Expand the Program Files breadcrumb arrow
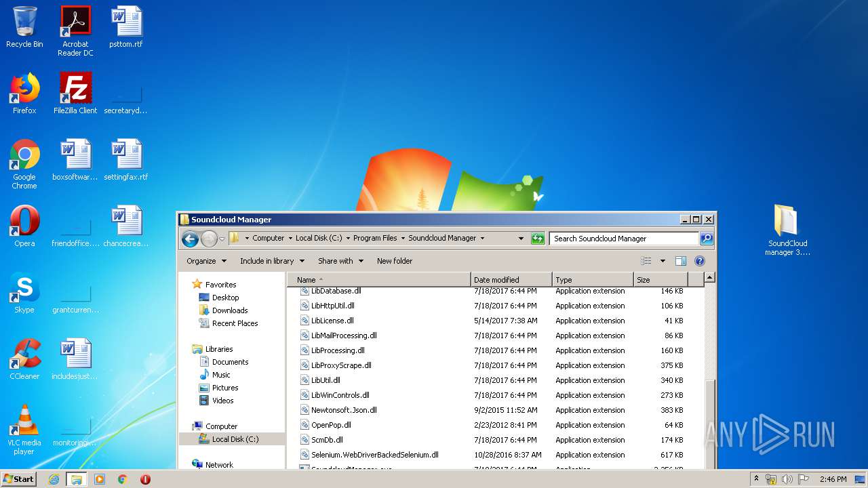The width and height of the screenshot is (868, 488). coord(402,239)
